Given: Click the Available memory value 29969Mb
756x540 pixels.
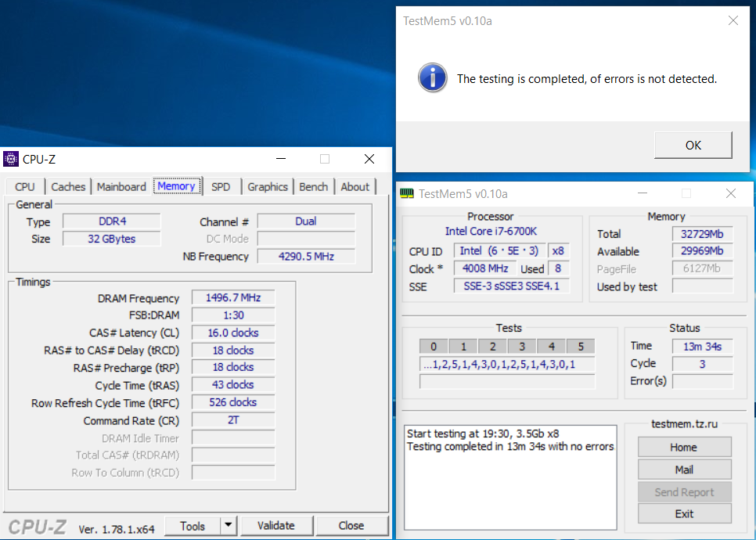Looking at the screenshot, I should tap(703, 250).
